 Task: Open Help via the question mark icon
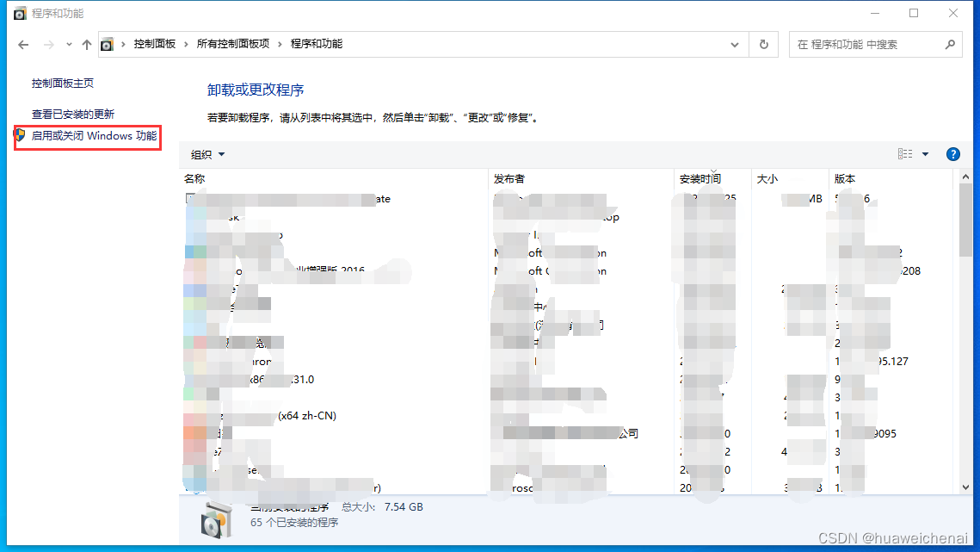point(952,154)
